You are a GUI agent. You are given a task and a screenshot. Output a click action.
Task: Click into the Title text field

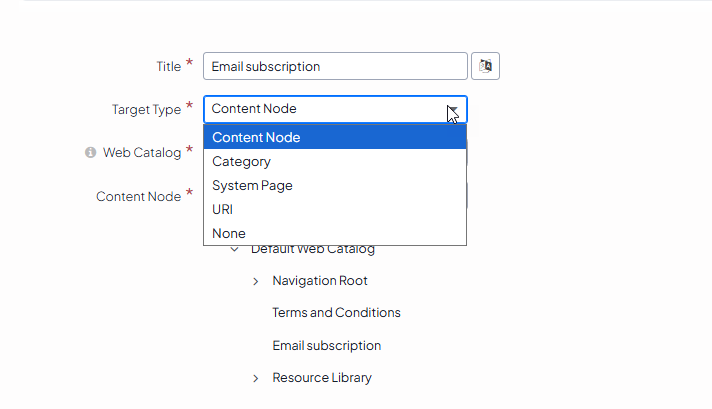[x=335, y=66]
